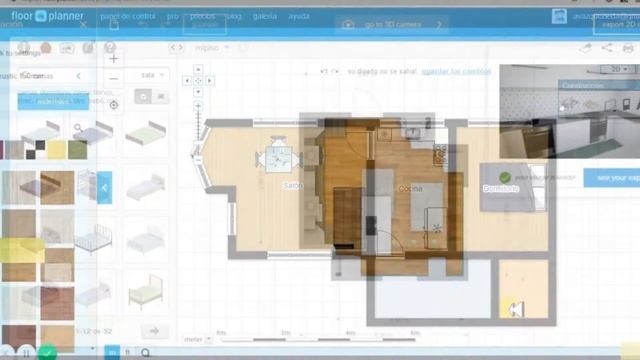
Task: Pan the canvas right with arrow
Action: 209,81
